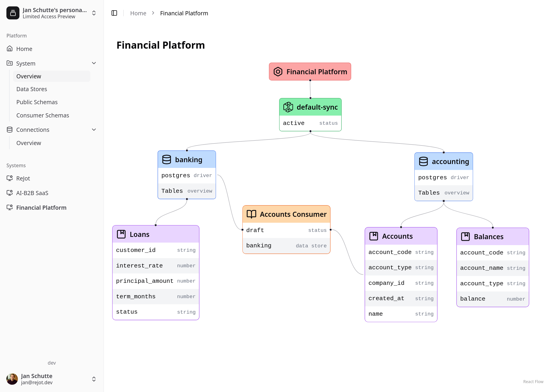This screenshot has height=392, width=551.
Task: Click the default-sync cube icon
Action: point(288,107)
